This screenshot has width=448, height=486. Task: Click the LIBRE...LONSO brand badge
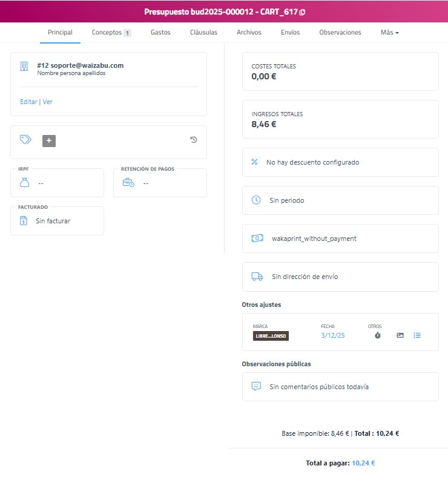271,336
